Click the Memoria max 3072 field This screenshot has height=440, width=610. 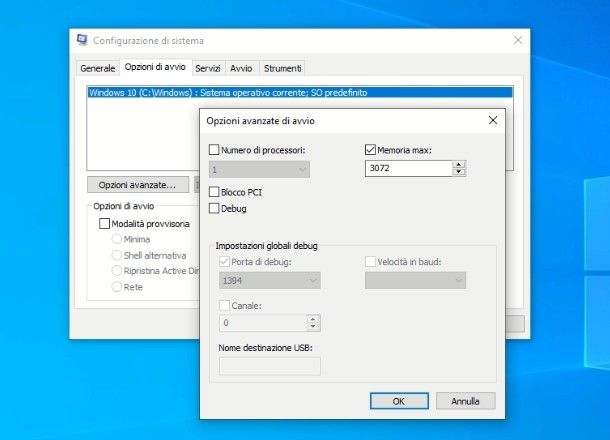tap(408, 168)
